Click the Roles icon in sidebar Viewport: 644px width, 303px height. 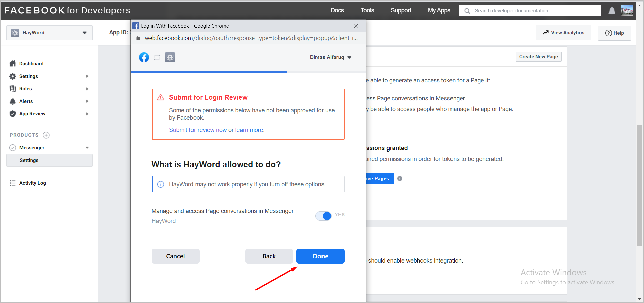pos(13,89)
